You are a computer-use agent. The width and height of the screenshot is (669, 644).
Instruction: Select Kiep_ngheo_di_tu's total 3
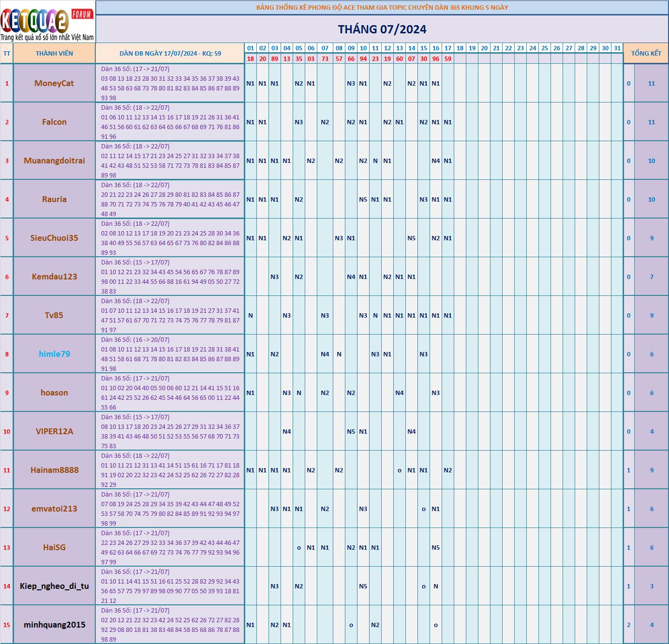click(x=652, y=586)
